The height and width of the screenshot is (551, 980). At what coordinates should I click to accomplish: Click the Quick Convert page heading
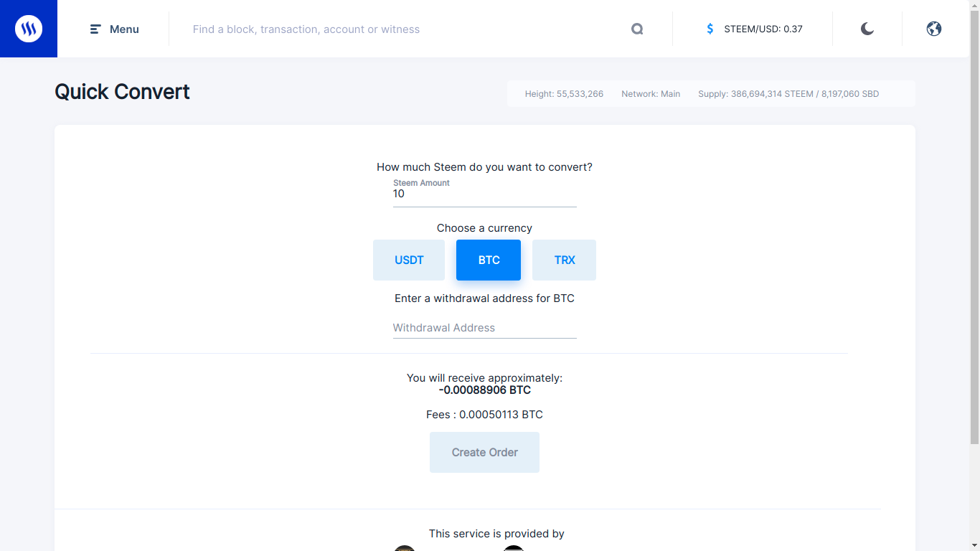[122, 92]
